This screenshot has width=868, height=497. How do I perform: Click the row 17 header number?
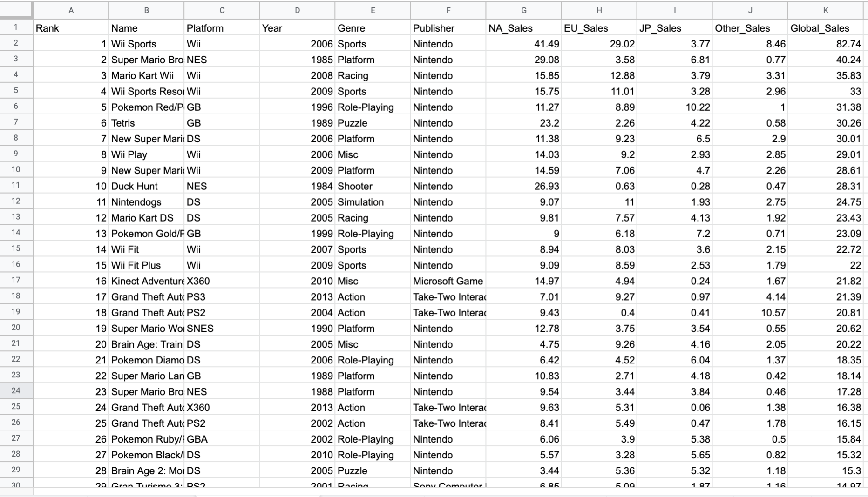click(x=16, y=281)
